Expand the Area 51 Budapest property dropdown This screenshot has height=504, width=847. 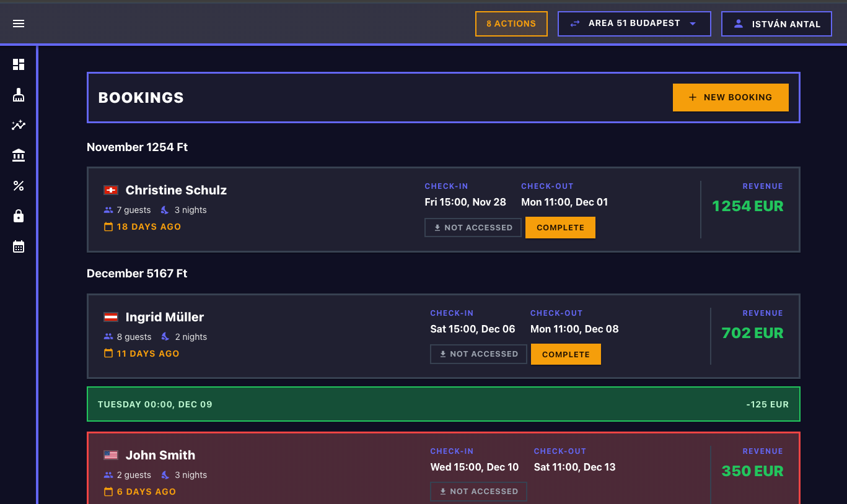(x=634, y=24)
